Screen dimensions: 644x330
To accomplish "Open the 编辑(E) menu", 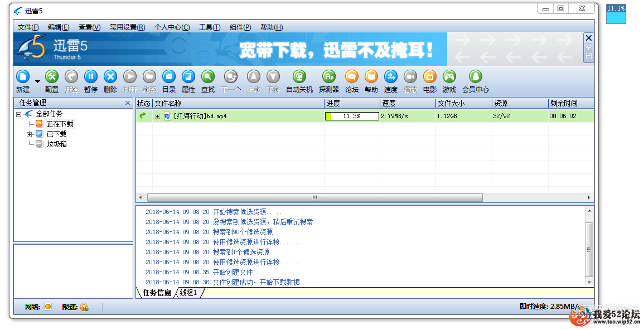I will click(59, 27).
